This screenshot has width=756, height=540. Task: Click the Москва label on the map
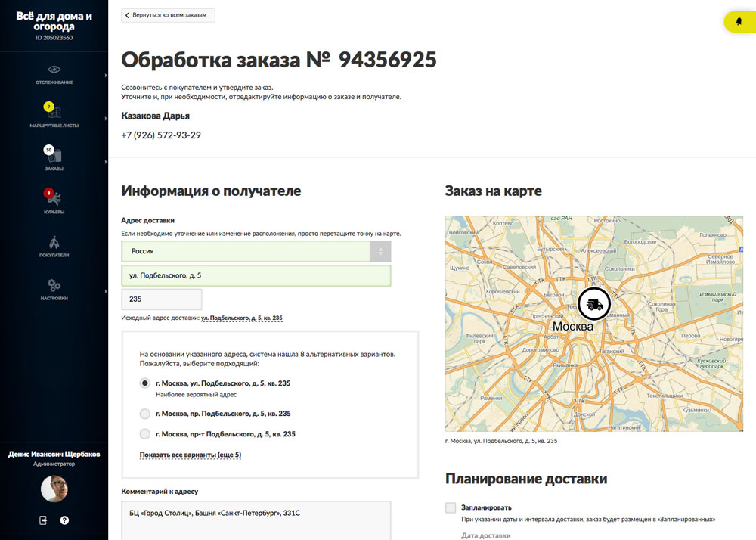pyautogui.click(x=573, y=327)
